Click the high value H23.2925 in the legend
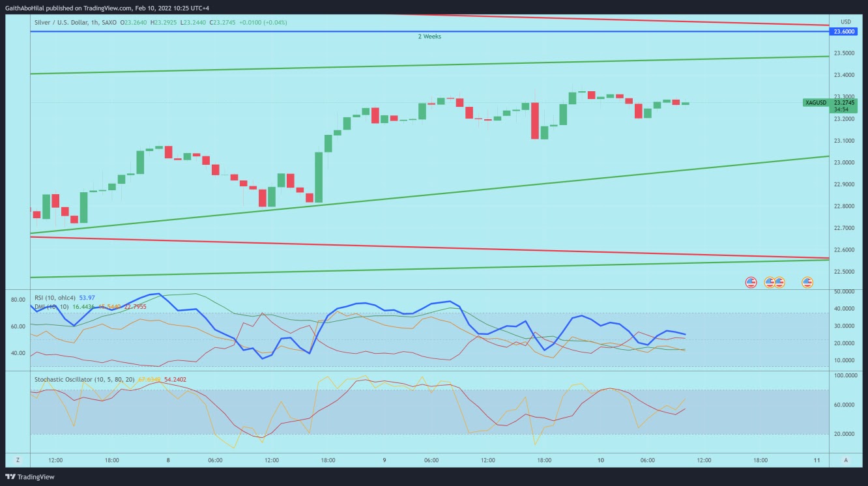Viewport: 868px width, 486px height. coord(164,22)
